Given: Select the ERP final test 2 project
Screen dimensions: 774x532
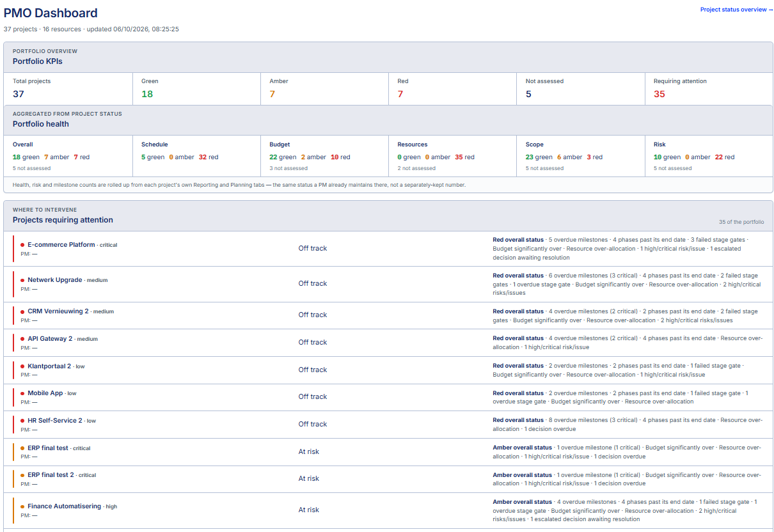Looking at the screenshot, I should click(51, 475).
